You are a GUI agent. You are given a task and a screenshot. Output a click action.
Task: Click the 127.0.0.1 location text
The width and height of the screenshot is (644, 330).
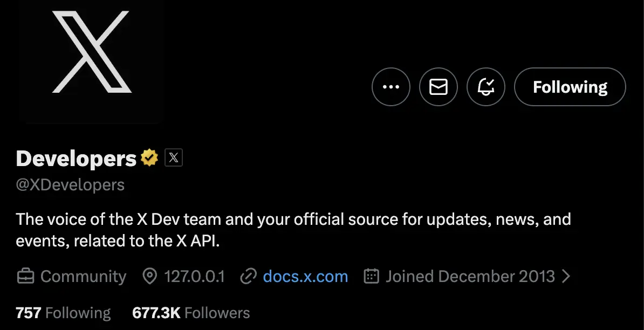pyautogui.click(x=194, y=277)
